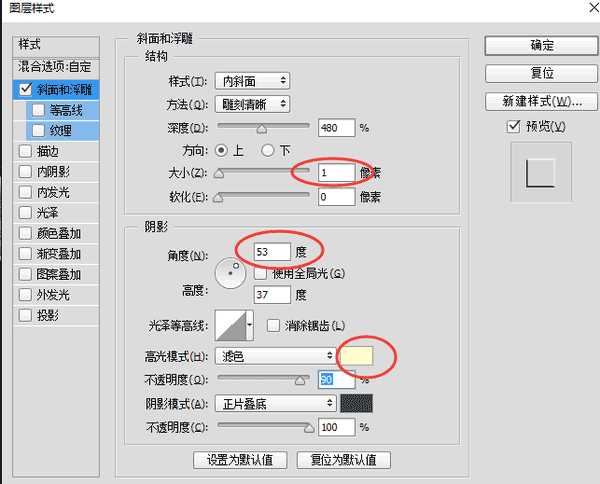
Task: Open the 高光模式 滤色 dropdown
Action: 276,356
